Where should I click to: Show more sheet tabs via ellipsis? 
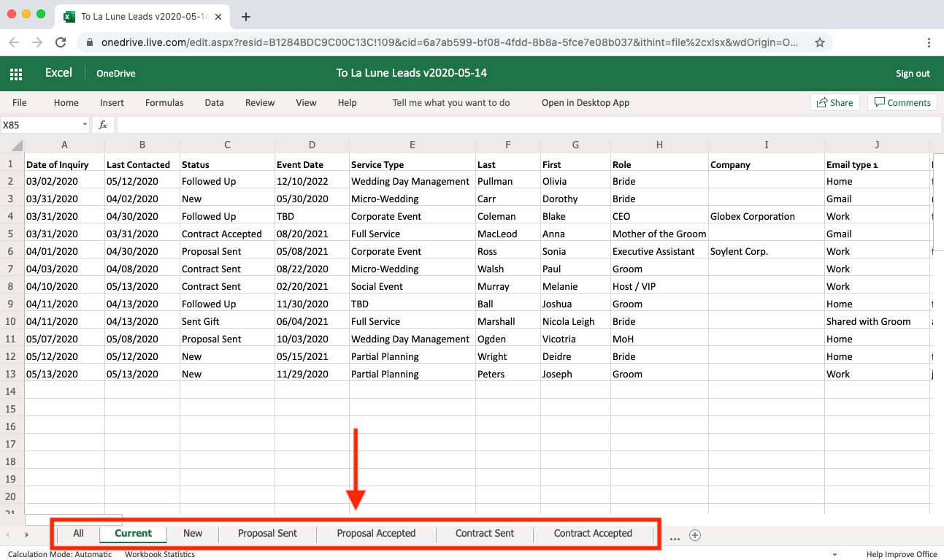point(675,537)
